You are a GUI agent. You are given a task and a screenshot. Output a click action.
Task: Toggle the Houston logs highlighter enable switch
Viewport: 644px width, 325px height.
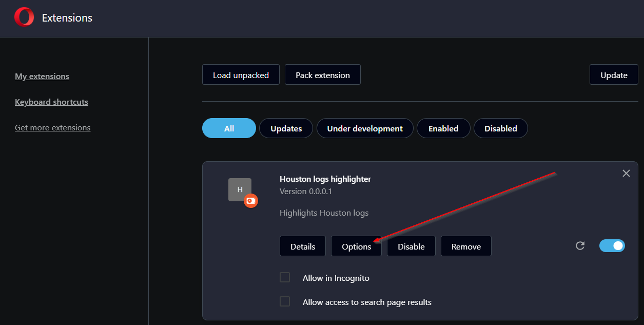pos(612,246)
